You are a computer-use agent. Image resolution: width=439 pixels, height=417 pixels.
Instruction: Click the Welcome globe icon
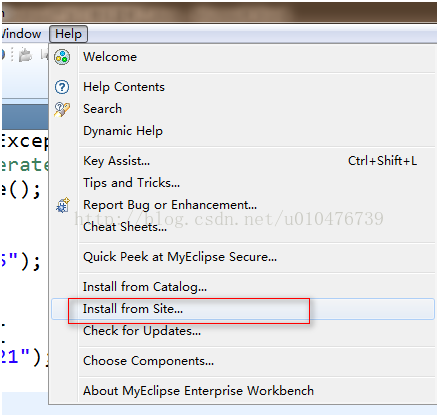[62, 57]
